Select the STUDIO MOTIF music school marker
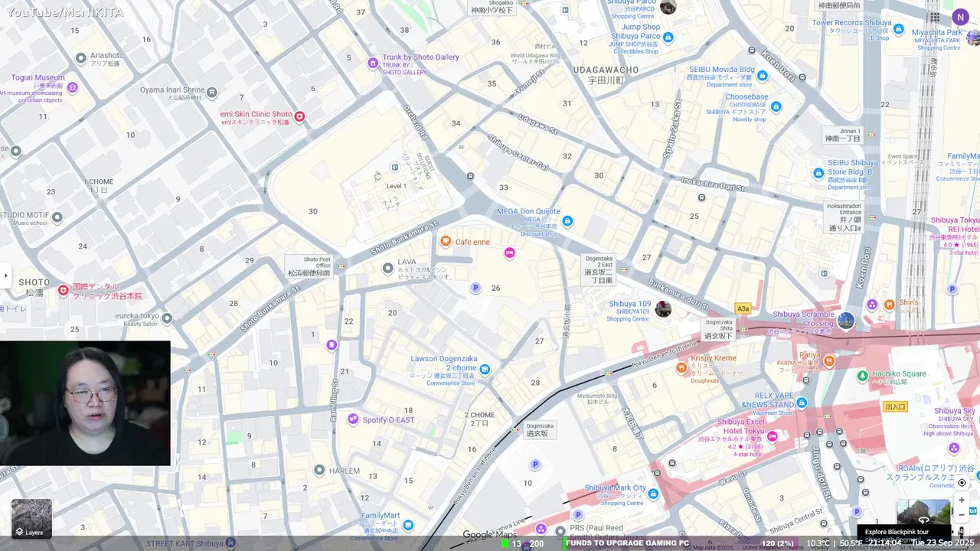 point(57,217)
